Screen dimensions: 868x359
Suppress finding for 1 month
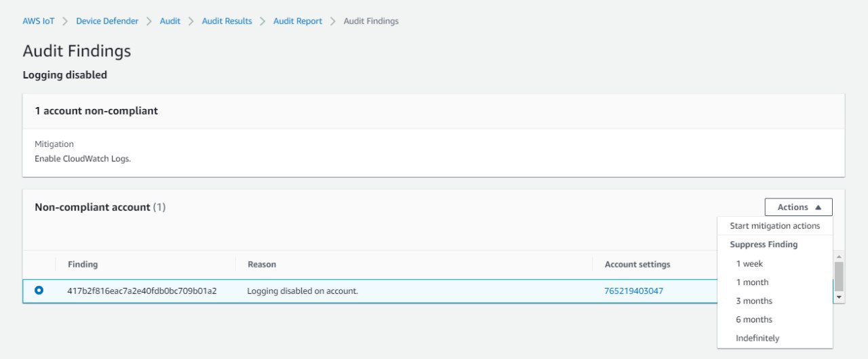pos(752,282)
